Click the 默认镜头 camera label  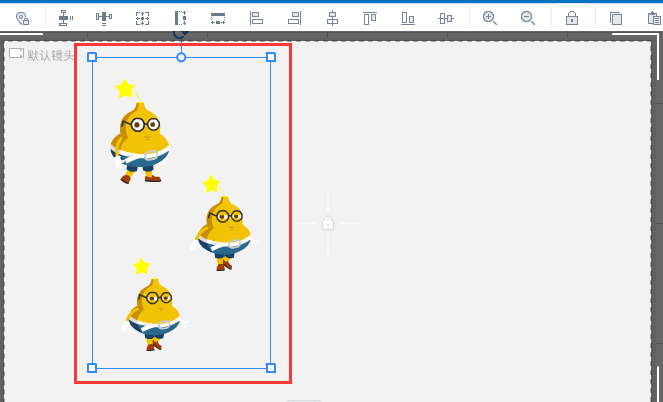tap(51, 55)
